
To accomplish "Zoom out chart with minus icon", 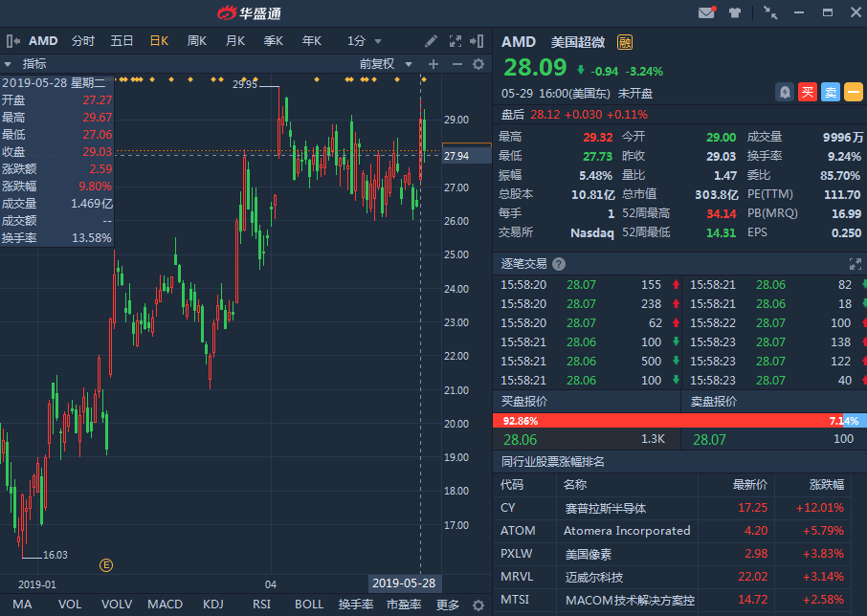I will tap(456, 64).
